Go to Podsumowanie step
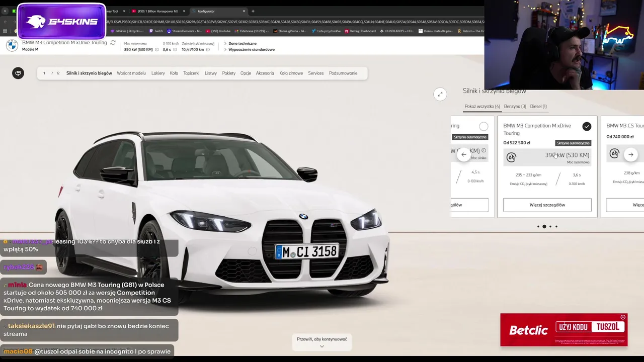 click(343, 73)
